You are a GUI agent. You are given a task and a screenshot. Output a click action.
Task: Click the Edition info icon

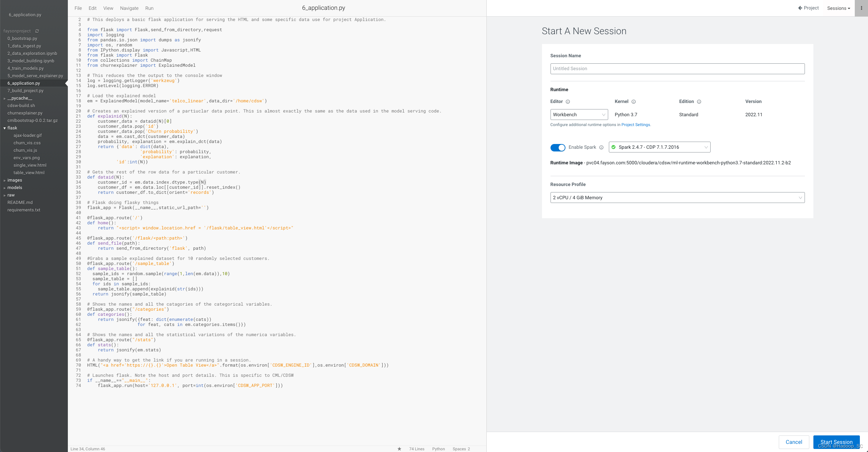point(699,102)
